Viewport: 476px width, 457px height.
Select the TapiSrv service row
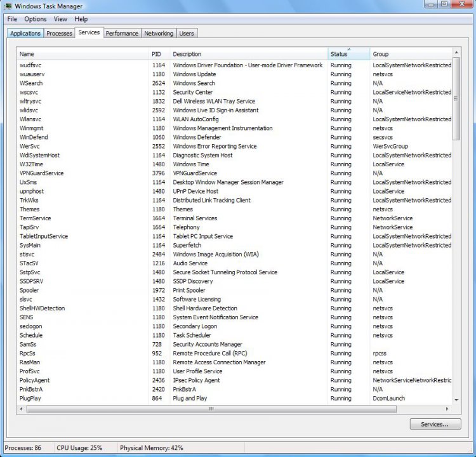(234, 227)
